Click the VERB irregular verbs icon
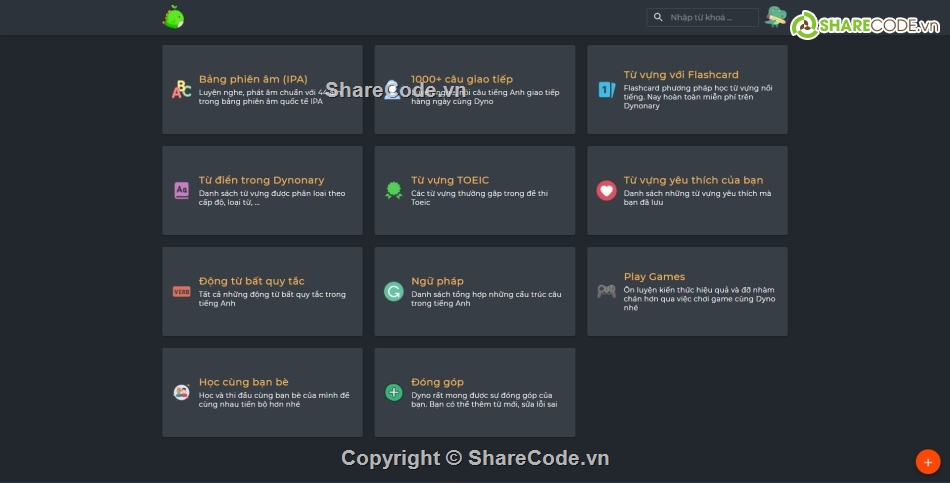The height and width of the screenshot is (483, 950). pyautogui.click(x=181, y=292)
